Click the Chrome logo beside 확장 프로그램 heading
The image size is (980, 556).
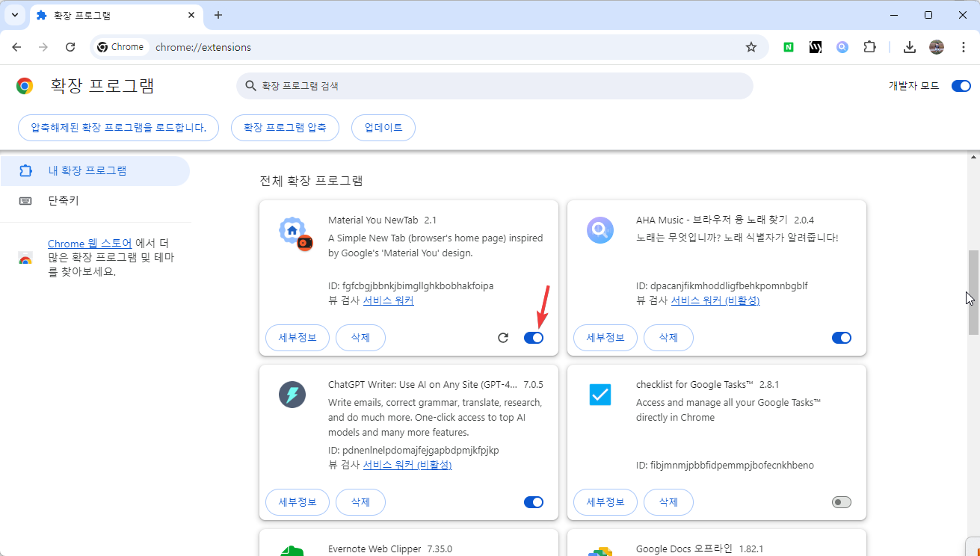pyautogui.click(x=25, y=86)
